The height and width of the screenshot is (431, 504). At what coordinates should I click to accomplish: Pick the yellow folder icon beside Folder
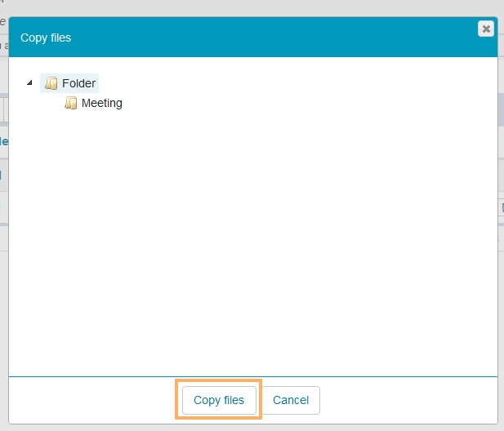pos(51,83)
